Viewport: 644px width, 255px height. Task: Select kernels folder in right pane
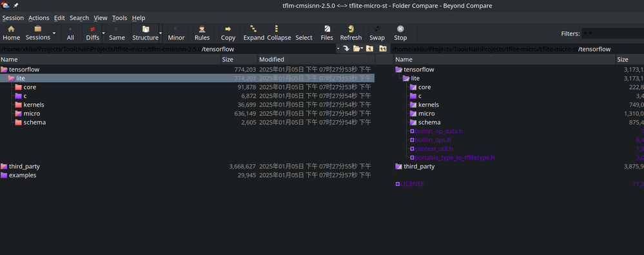tap(429, 105)
